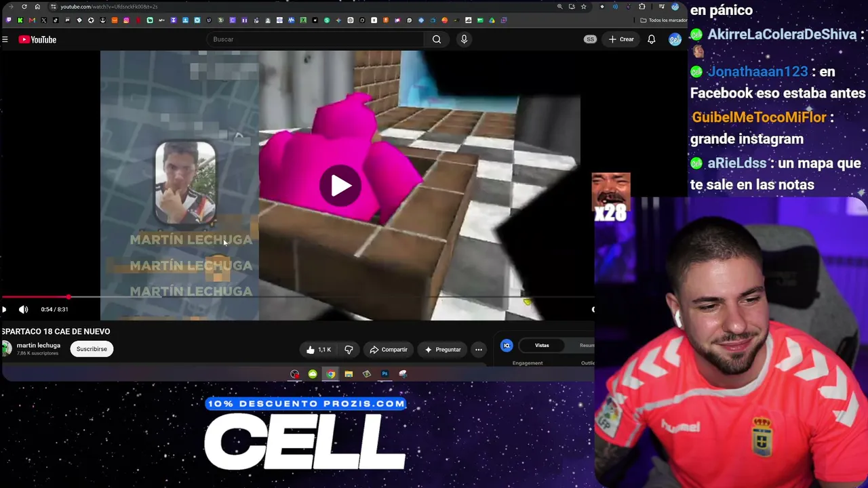868x488 pixels.
Task: Open the Todos los marcadores folder
Action: point(663,20)
